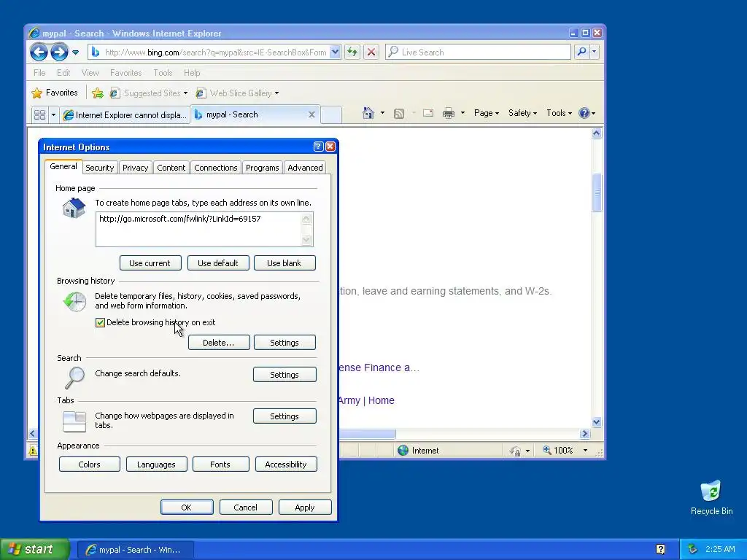The width and height of the screenshot is (747, 560).
Task: Open Favorites center via the star button
Action: pyautogui.click(x=54, y=93)
